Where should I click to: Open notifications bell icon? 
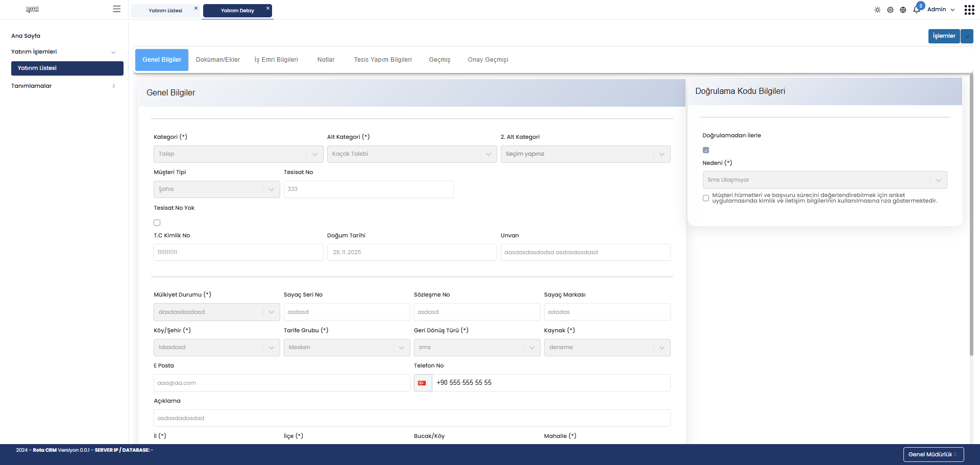(917, 9)
